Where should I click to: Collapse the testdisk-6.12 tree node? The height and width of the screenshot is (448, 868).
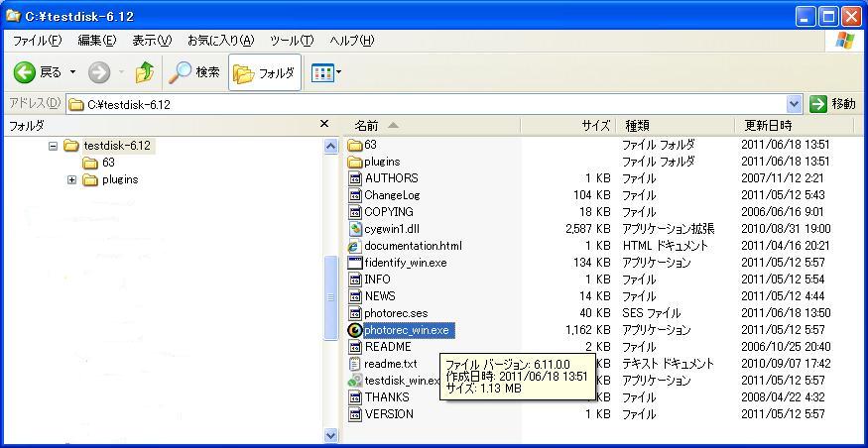point(54,147)
